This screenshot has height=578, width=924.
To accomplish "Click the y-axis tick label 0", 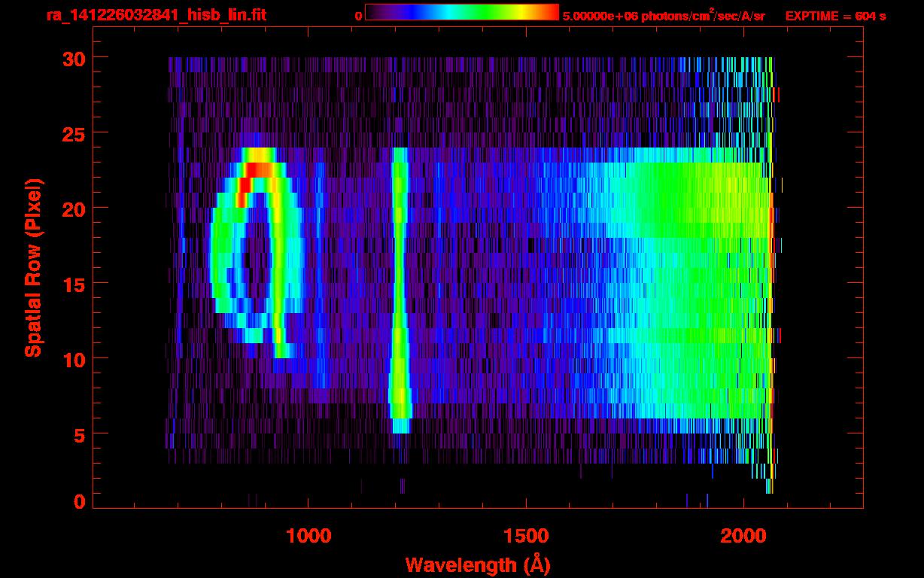I will (78, 502).
